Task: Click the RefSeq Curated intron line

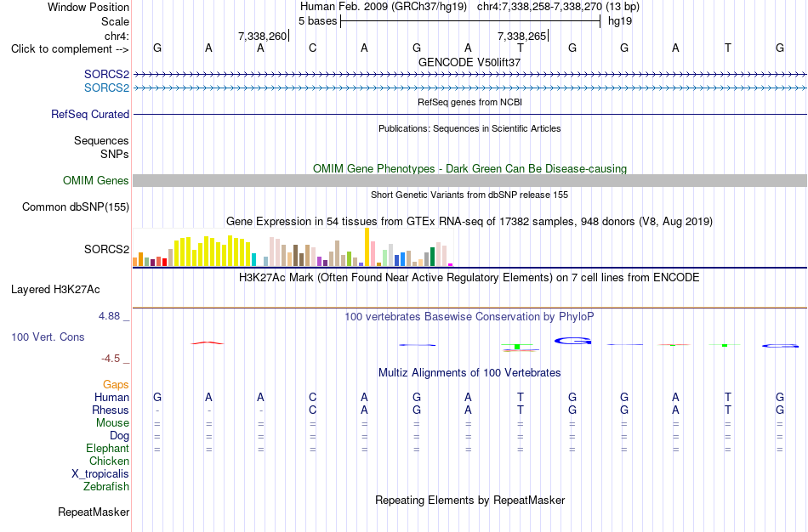Action: pyautogui.click(x=470, y=115)
